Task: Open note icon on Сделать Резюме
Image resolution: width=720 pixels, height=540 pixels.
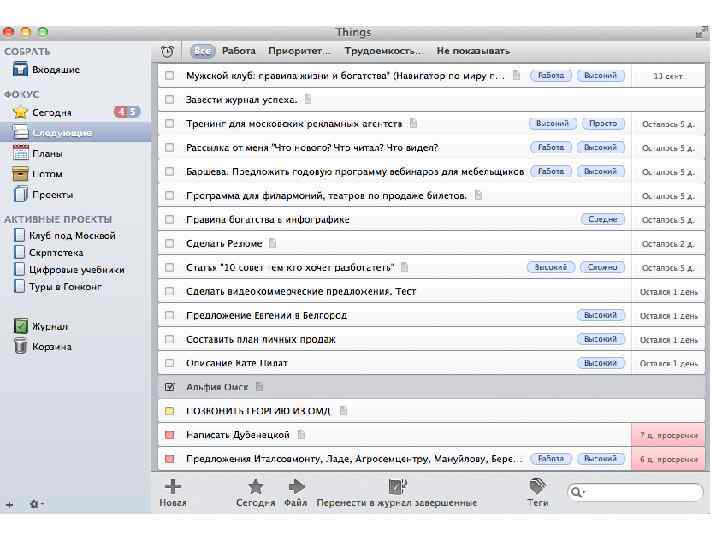Action: 272,243
